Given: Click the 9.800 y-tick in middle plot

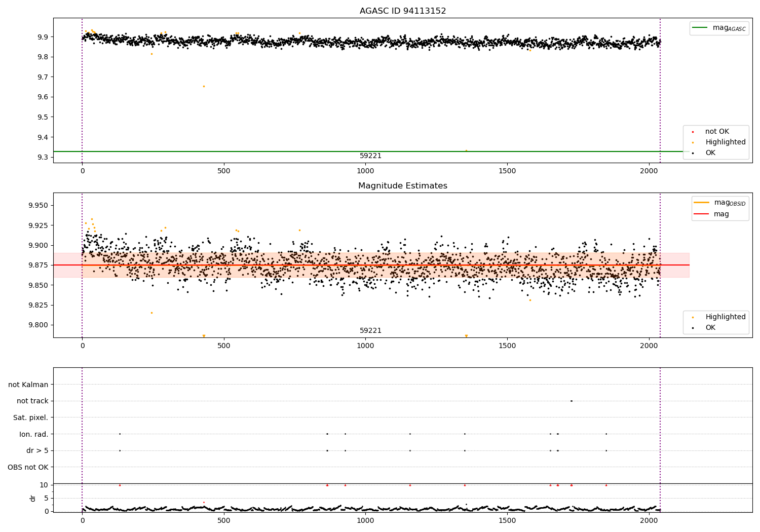Looking at the screenshot, I should click(x=39, y=325).
